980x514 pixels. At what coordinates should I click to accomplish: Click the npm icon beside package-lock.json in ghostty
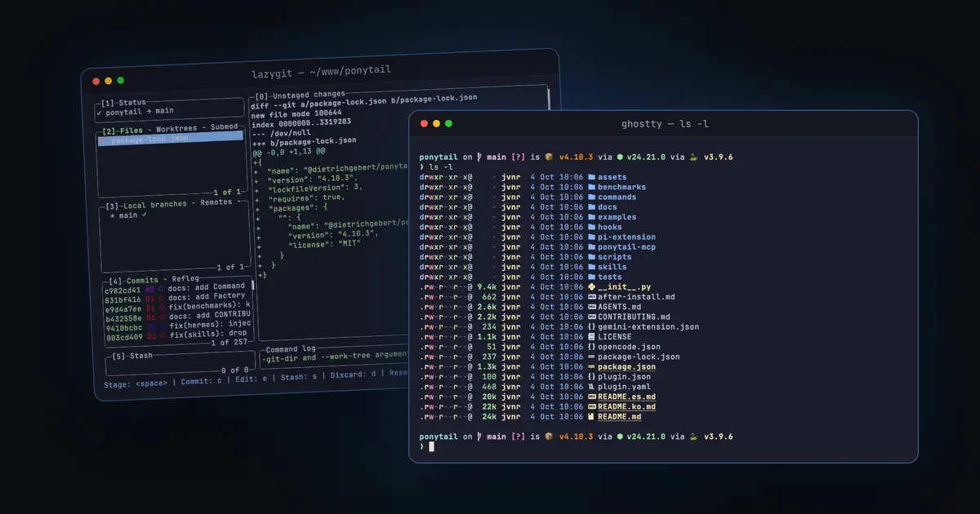pyautogui.click(x=591, y=357)
